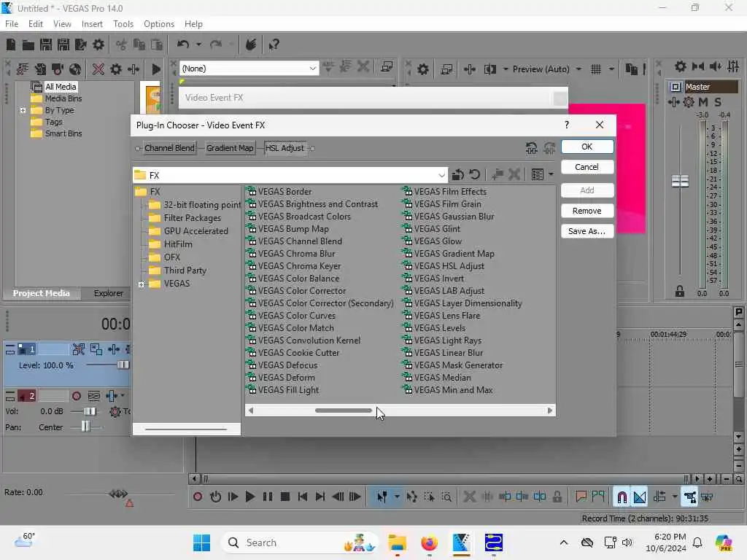Open Preview (Auto) quality dropdown

(x=578, y=69)
